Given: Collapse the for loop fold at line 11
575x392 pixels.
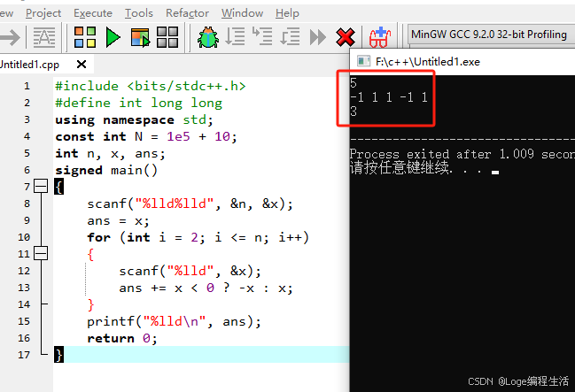Looking at the screenshot, I should point(41,253).
